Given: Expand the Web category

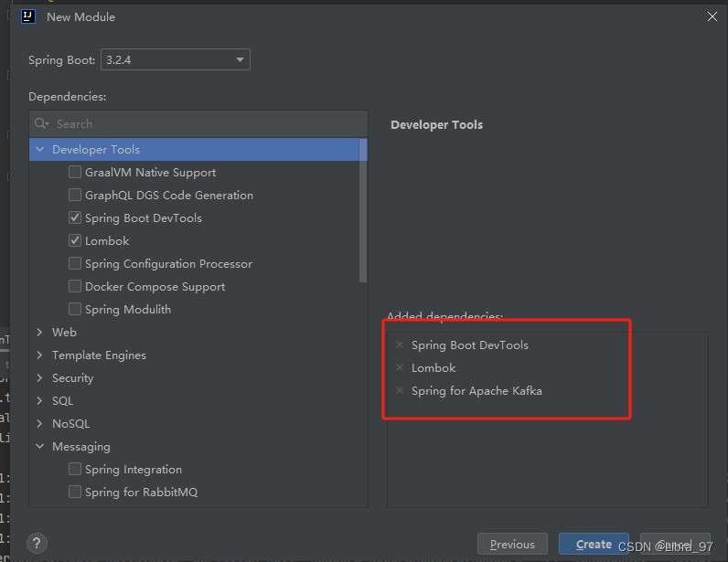Looking at the screenshot, I should 40,332.
